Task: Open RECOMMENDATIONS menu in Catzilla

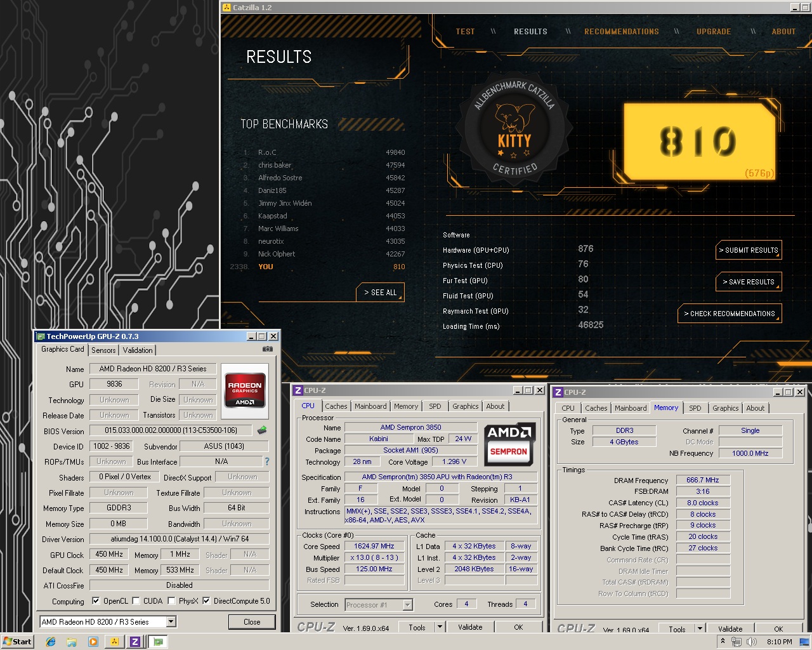Action: 622,31
